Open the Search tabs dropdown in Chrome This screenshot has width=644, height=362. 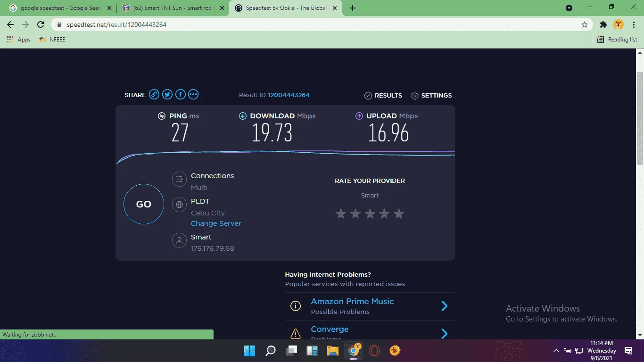[569, 8]
